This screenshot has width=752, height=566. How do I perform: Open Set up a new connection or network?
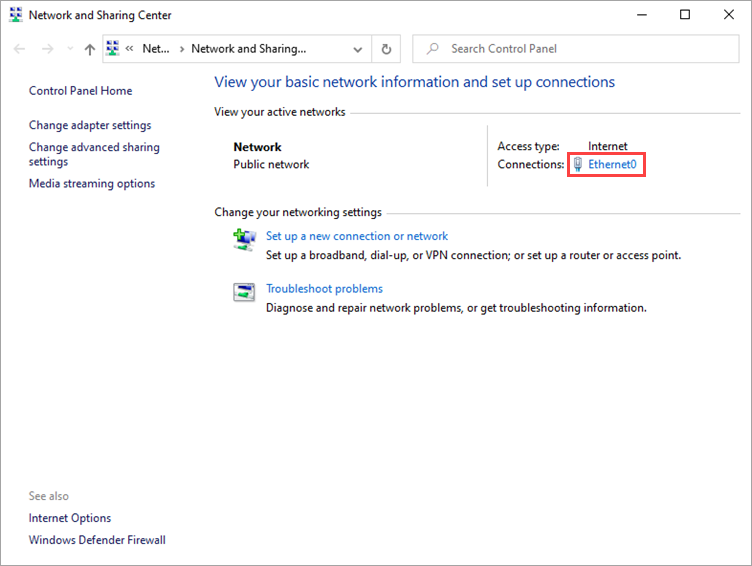pyautogui.click(x=357, y=236)
